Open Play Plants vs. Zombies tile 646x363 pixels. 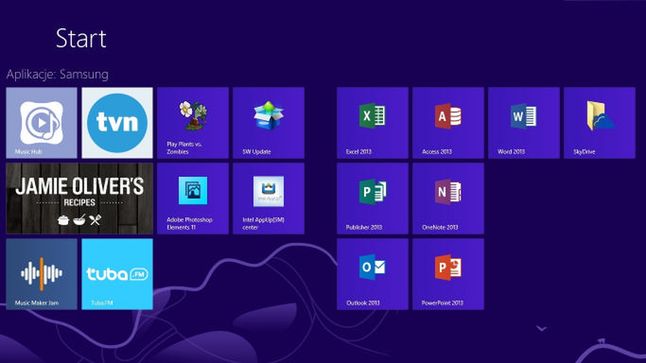[193, 123]
